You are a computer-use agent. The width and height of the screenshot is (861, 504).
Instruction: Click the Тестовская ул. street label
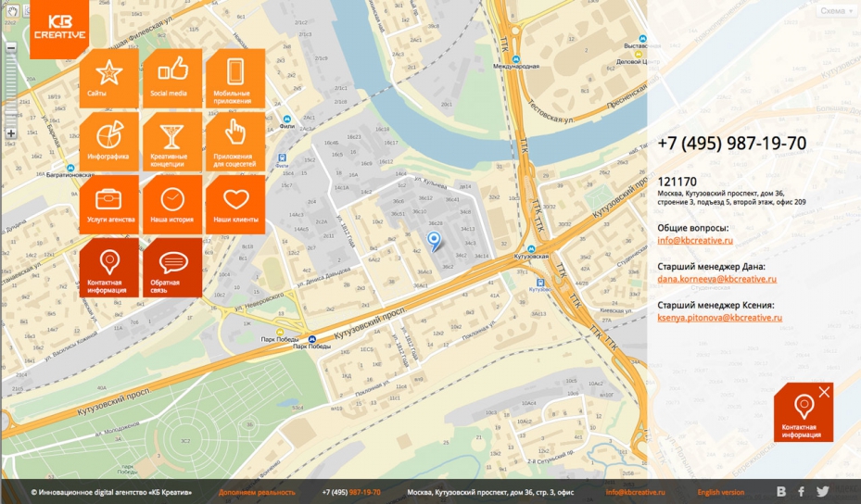[x=551, y=111]
